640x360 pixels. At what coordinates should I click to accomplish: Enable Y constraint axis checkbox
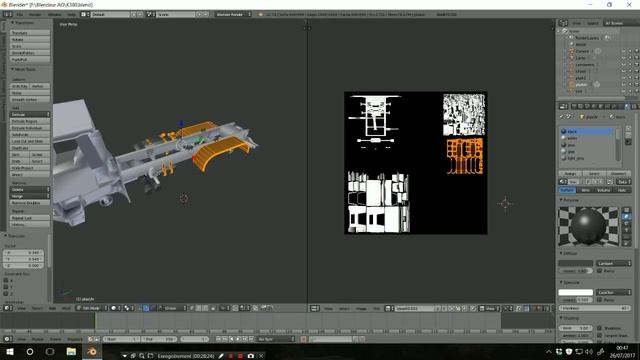6,287
